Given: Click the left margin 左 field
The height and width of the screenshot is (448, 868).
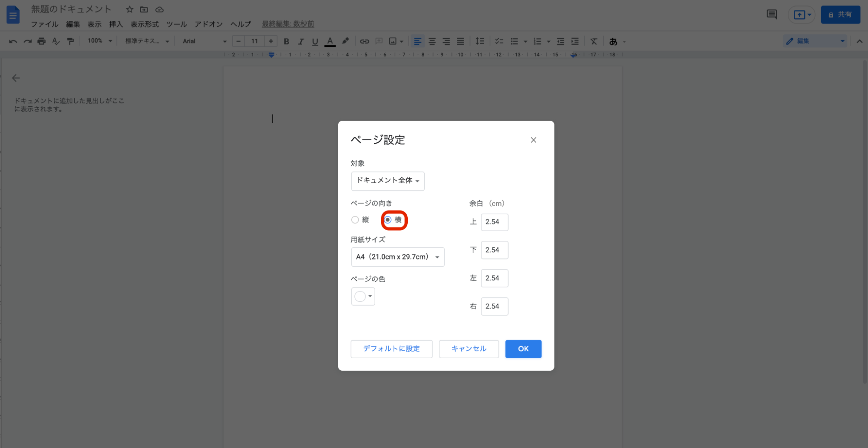Looking at the screenshot, I should 495,278.
